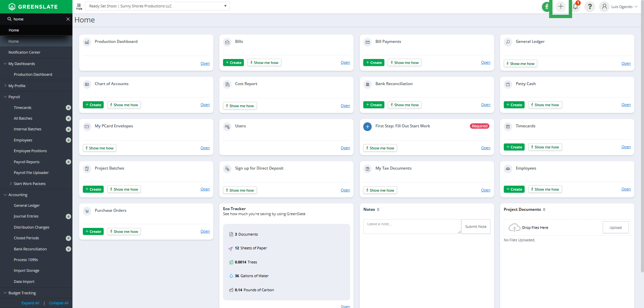This screenshot has width=644, height=308.
Task: Click the plus icon beside Timecards in sidebar
Action: [x=68, y=108]
